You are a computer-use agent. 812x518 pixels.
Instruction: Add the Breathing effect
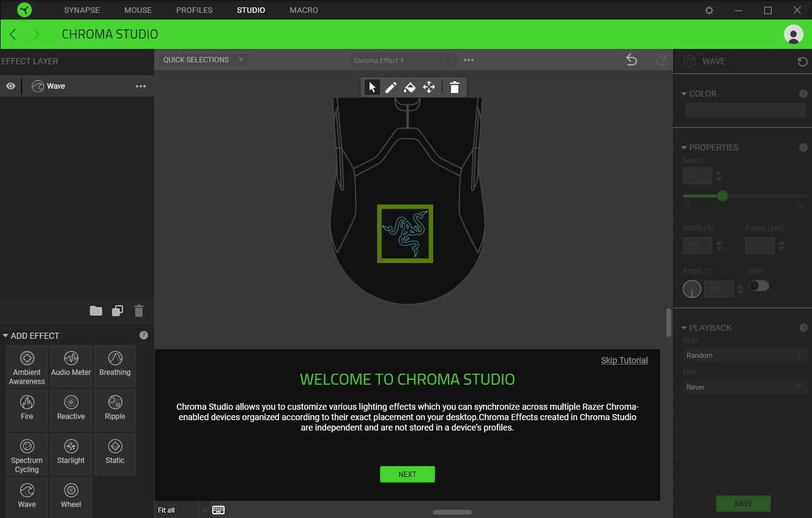[115, 366]
